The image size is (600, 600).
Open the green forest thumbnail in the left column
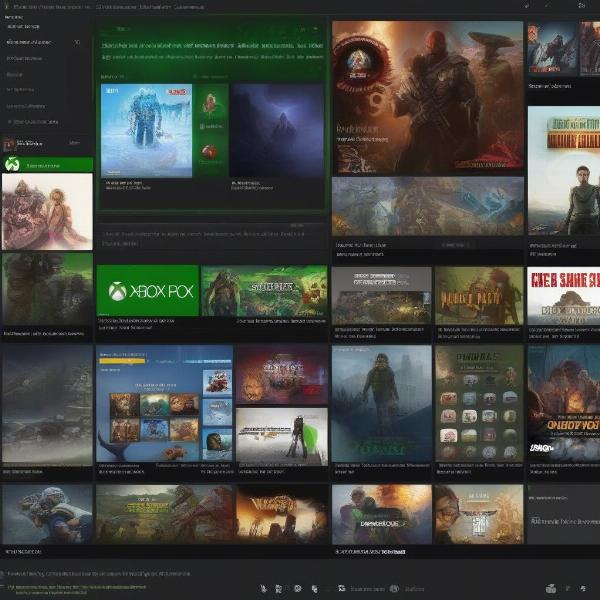click(x=47, y=289)
